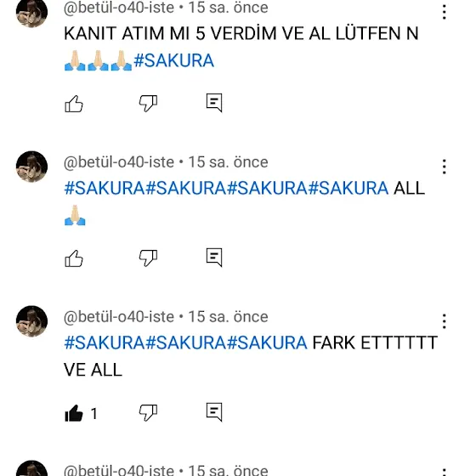The image size is (476, 476).
Task: Open options menu for four-SAKURA comment
Action: [444, 167]
